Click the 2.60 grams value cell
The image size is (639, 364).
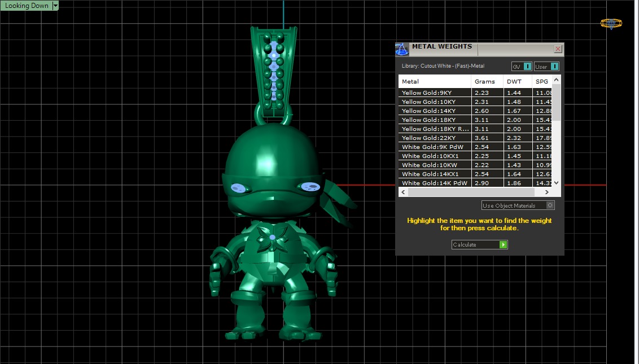(487, 111)
